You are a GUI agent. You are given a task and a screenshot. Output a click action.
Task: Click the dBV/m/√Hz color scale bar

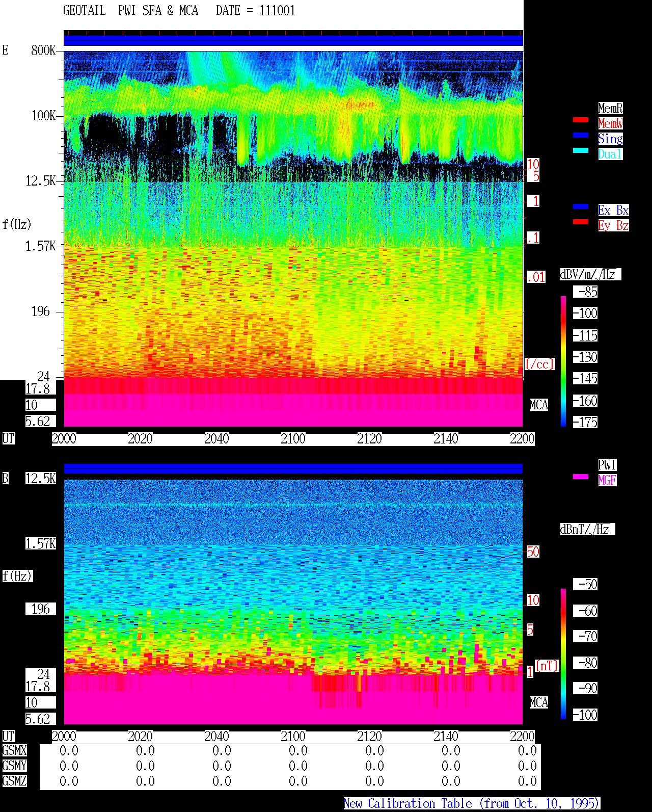tap(563, 361)
